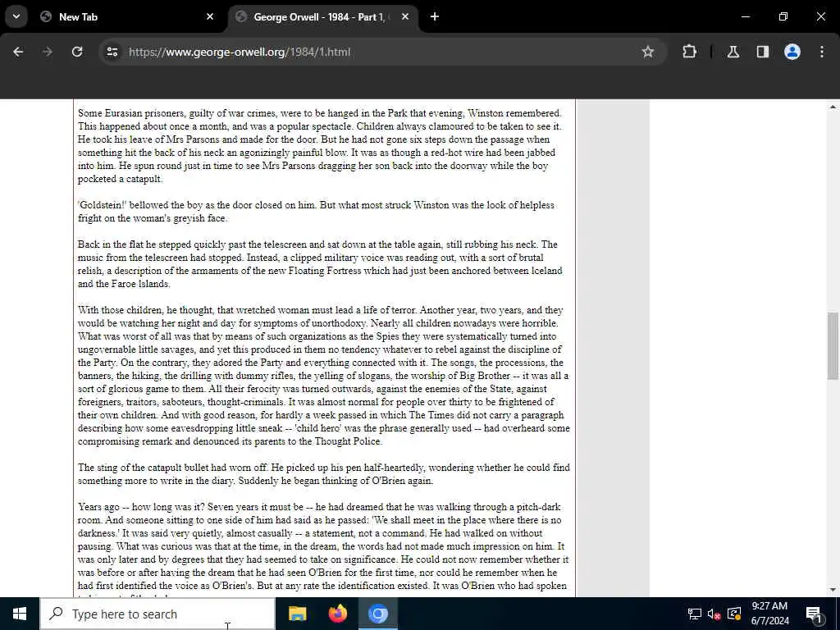Bookmark this page with the star icon
This screenshot has width=840, height=630.
coord(648,52)
